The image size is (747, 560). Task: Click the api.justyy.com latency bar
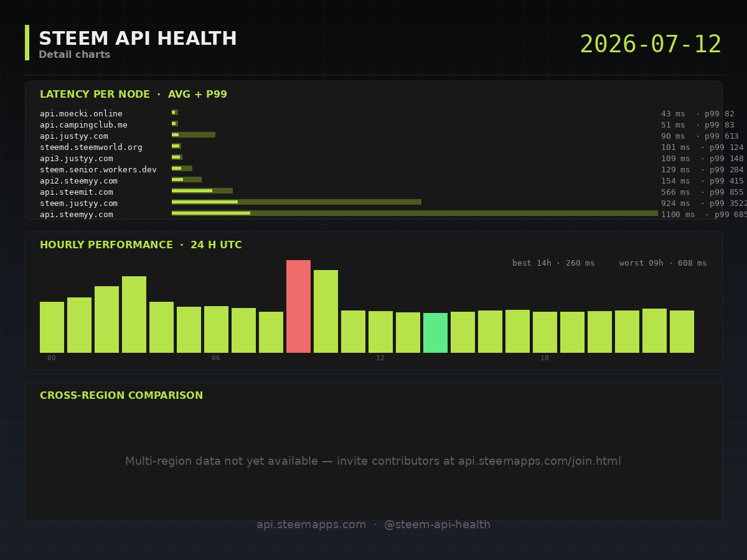click(x=194, y=134)
